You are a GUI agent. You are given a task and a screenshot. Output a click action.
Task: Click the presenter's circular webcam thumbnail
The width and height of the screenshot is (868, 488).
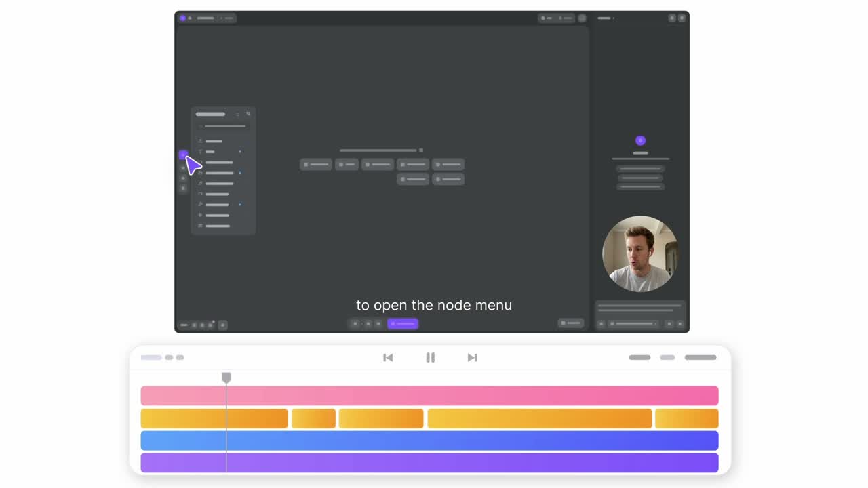(x=640, y=253)
